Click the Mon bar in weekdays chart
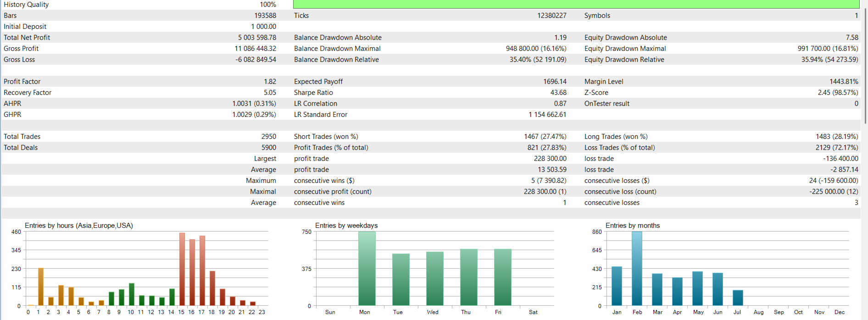The height and width of the screenshot is (320, 868). coord(367,268)
